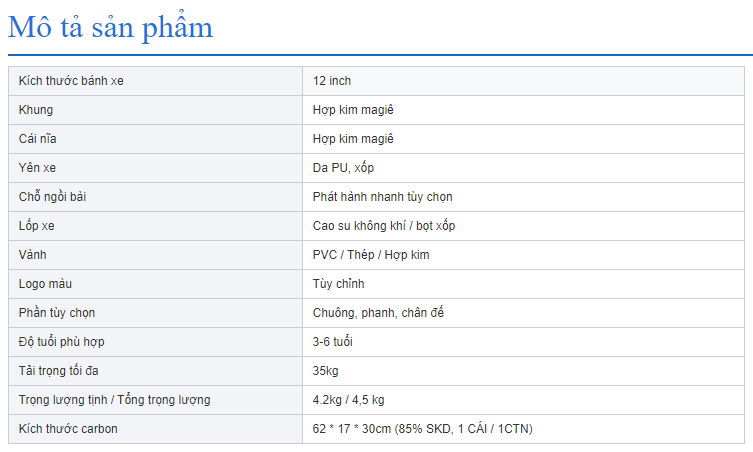Screen dimensions: 753x452
Task: Select the '12 inch' value cell
Action: click(x=332, y=81)
